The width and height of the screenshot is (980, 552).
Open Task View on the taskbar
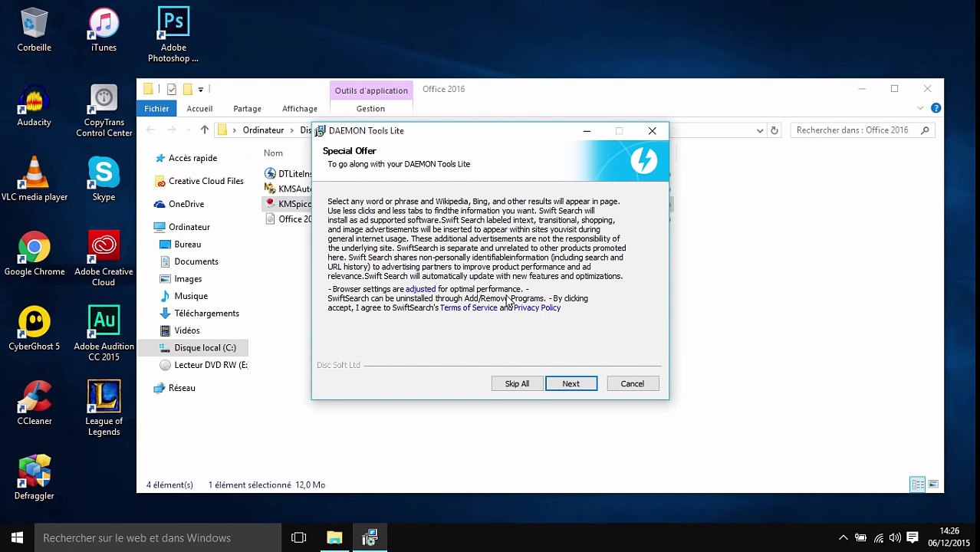[x=299, y=537]
